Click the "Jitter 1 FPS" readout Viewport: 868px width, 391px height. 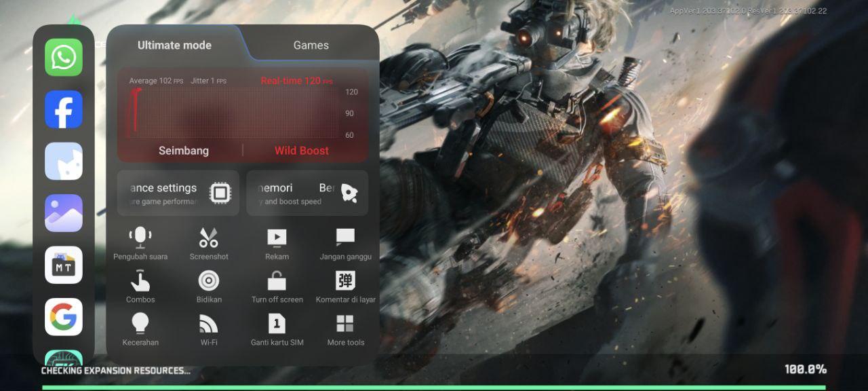click(x=209, y=81)
